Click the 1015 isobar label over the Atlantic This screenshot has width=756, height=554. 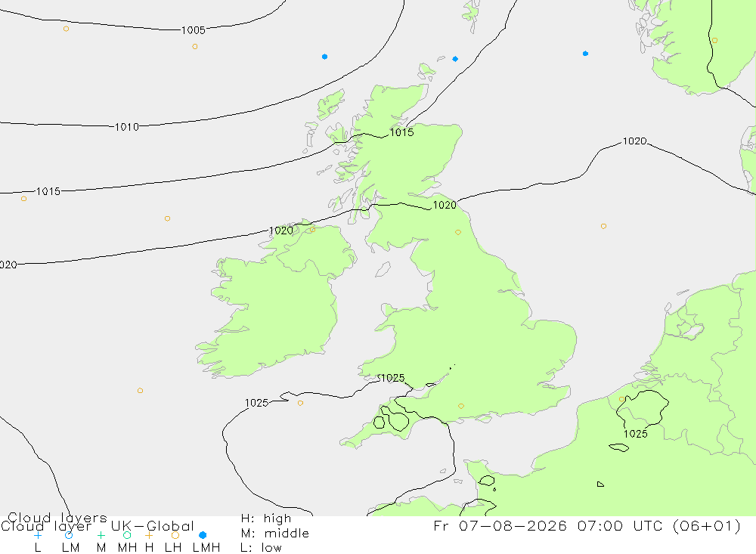pyautogui.click(x=48, y=191)
